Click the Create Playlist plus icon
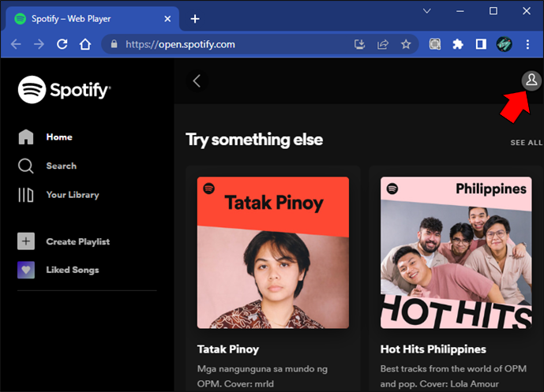 pos(26,241)
